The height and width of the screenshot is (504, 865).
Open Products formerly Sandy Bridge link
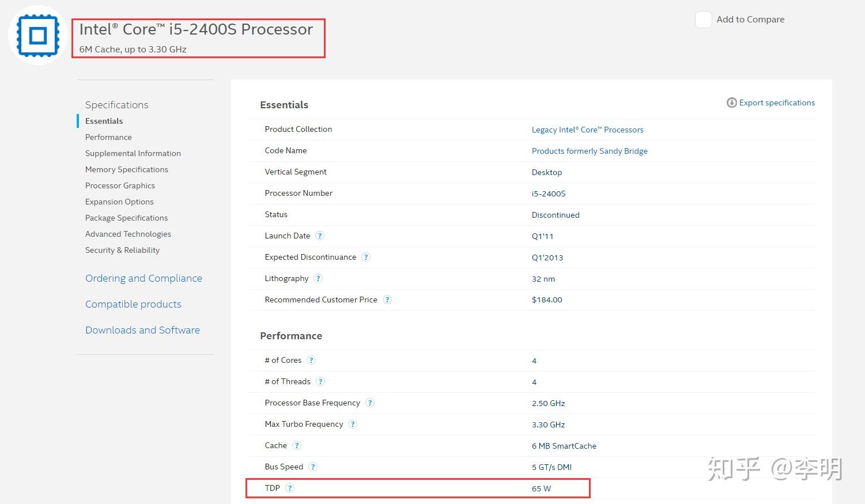pyautogui.click(x=590, y=151)
